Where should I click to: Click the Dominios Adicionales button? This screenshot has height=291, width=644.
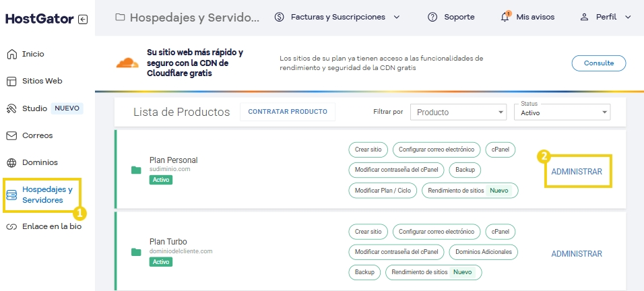(x=484, y=252)
